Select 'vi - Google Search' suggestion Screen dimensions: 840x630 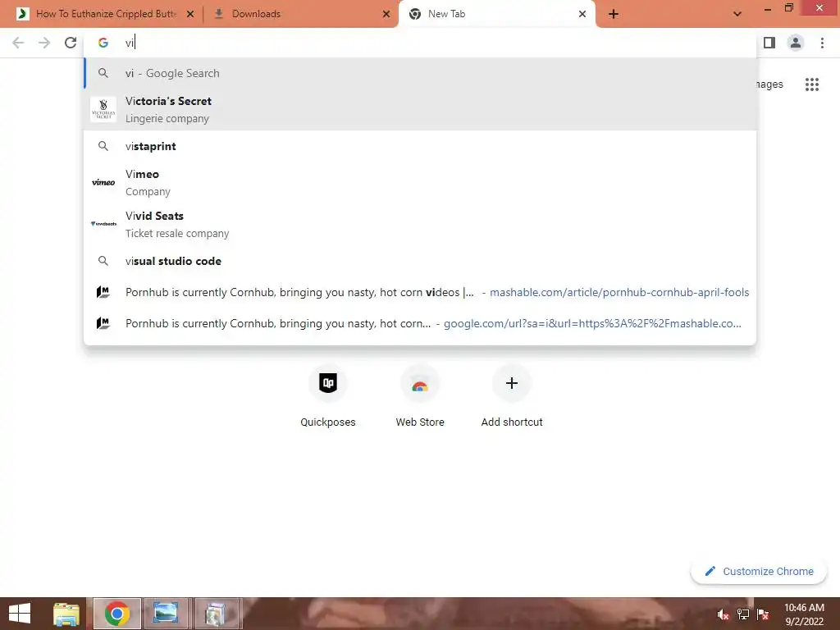421,73
